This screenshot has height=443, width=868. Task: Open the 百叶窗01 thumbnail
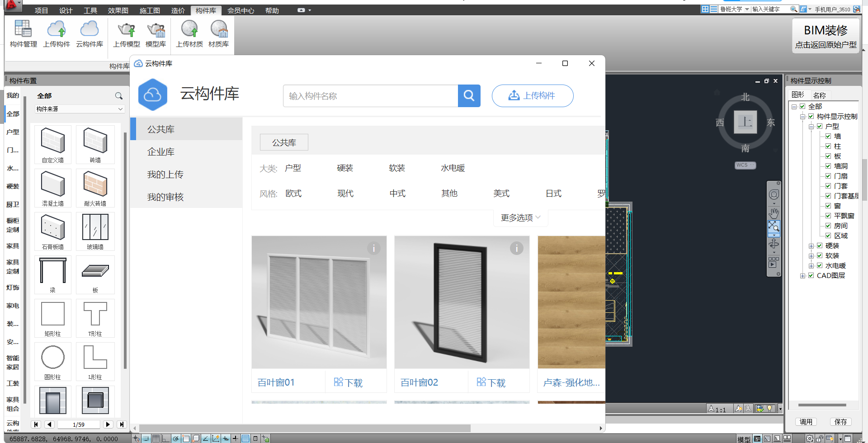tap(319, 302)
